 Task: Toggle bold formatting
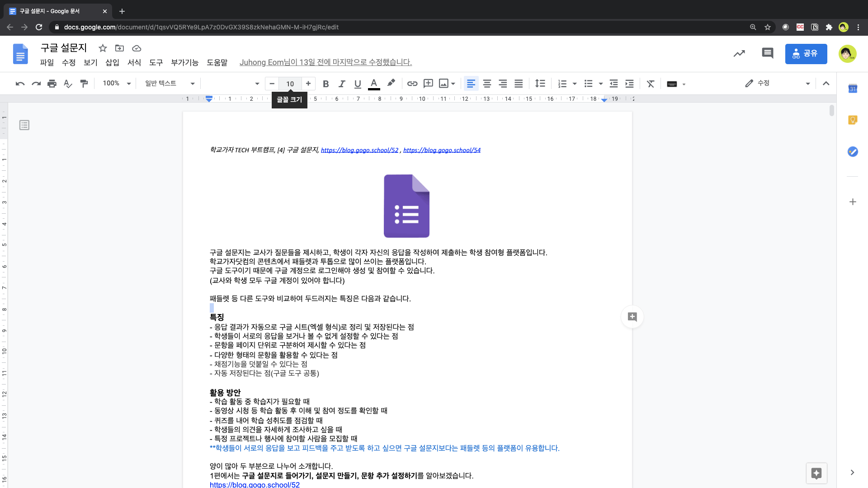[325, 84]
